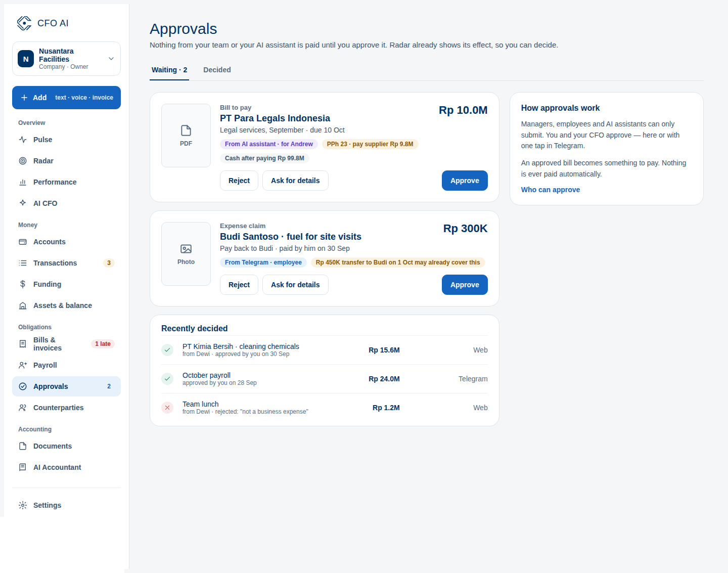Click the Add text, voice, invoice button
The width and height of the screenshot is (728, 573).
coord(66,98)
